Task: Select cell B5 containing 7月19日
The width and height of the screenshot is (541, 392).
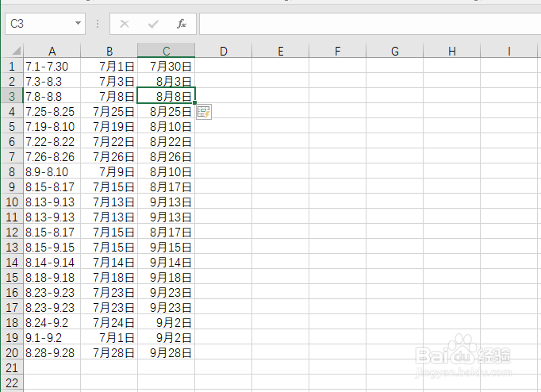Action: click(109, 126)
